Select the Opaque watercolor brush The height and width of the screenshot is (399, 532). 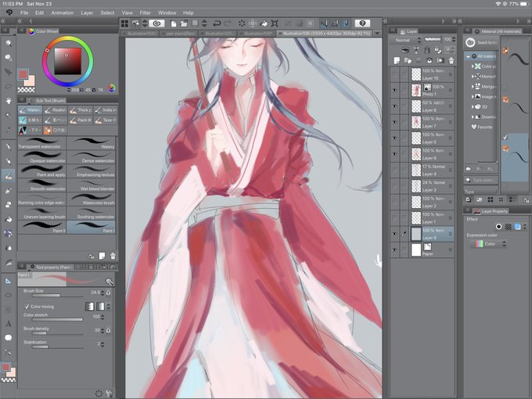point(42,157)
